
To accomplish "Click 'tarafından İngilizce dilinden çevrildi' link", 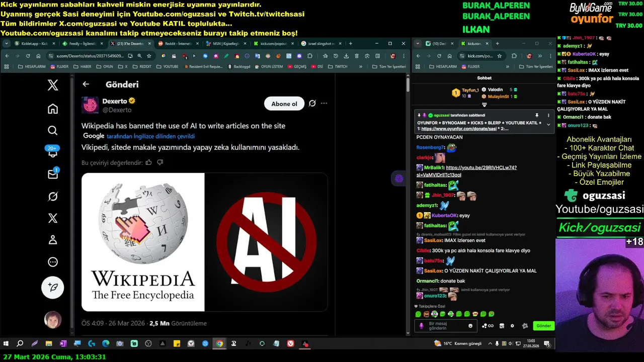I will pyautogui.click(x=150, y=136).
